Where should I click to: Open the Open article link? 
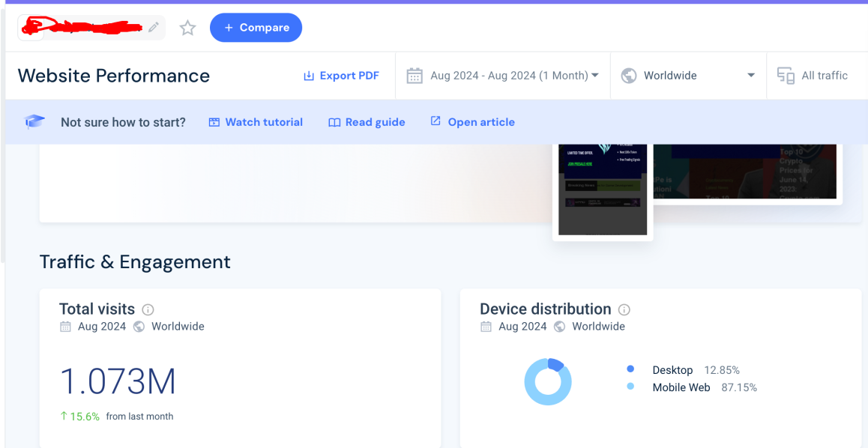[473, 122]
